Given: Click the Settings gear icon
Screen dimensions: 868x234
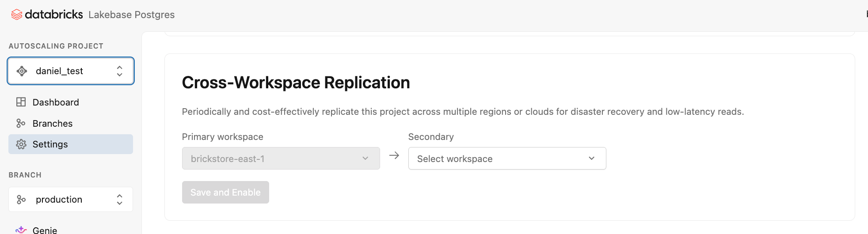Looking at the screenshot, I should (21, 144).
